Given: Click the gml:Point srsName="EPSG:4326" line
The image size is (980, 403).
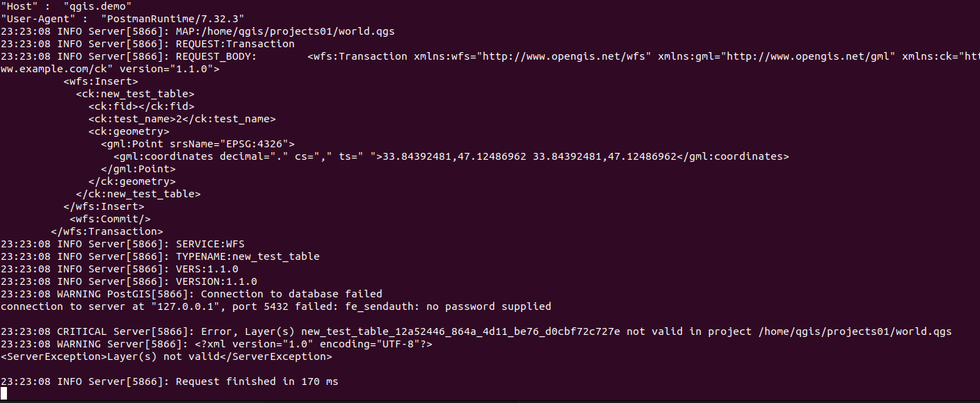Looking at the screenshot, I should tap(198, 144).
